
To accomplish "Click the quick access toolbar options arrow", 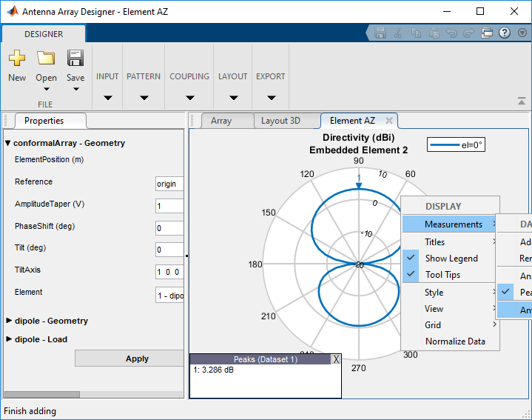I will [x=522, y=33].
